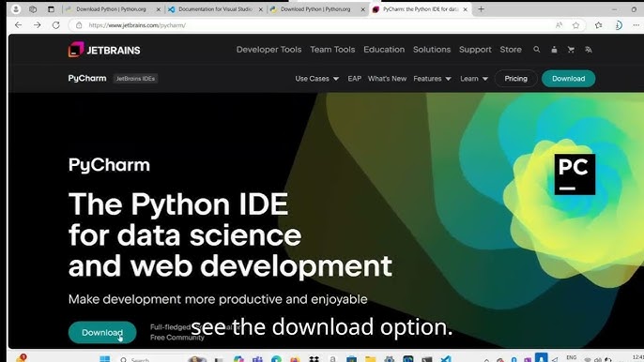Open the What's New link
The image size is (644, 362).
(x=387, y=79)
